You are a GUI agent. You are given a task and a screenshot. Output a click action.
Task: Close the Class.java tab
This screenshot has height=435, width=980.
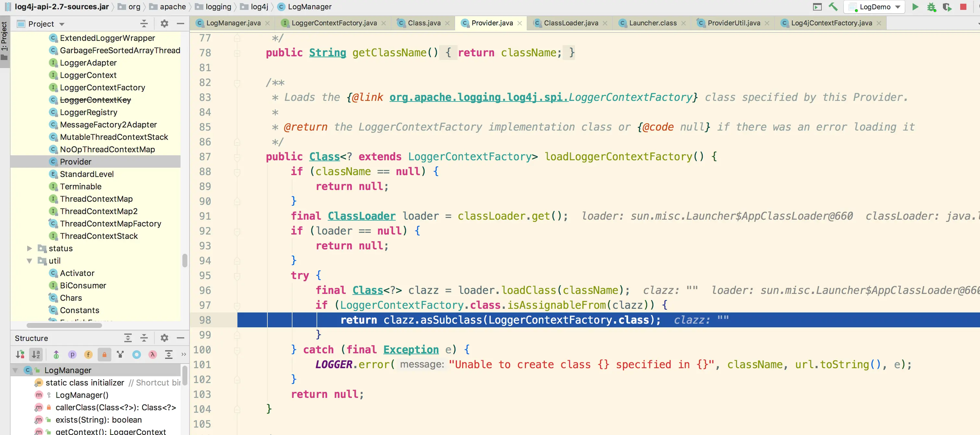pyautogui.click(x=448, y=23)
